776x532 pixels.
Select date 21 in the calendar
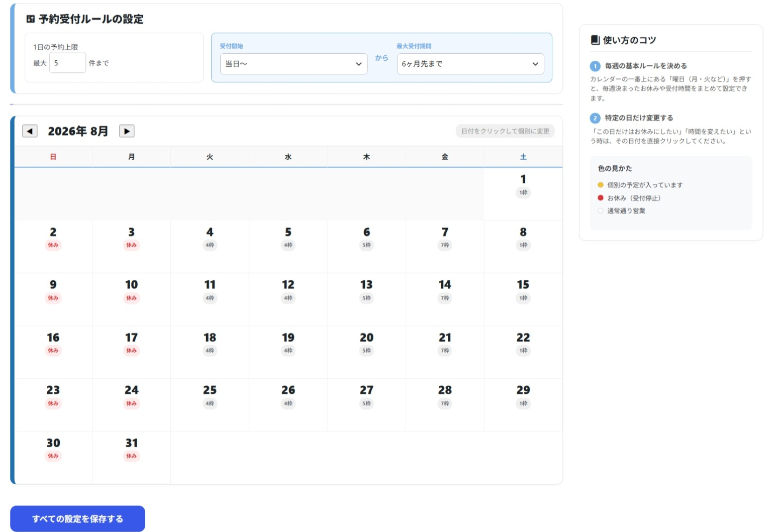445,352
